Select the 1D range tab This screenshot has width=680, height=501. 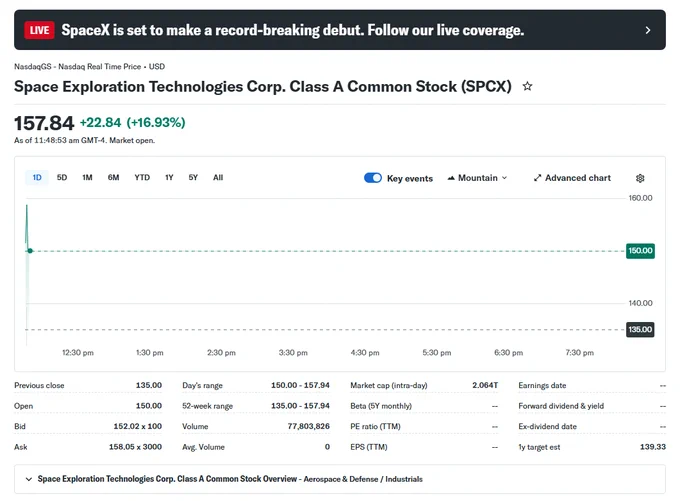[37, 177]
